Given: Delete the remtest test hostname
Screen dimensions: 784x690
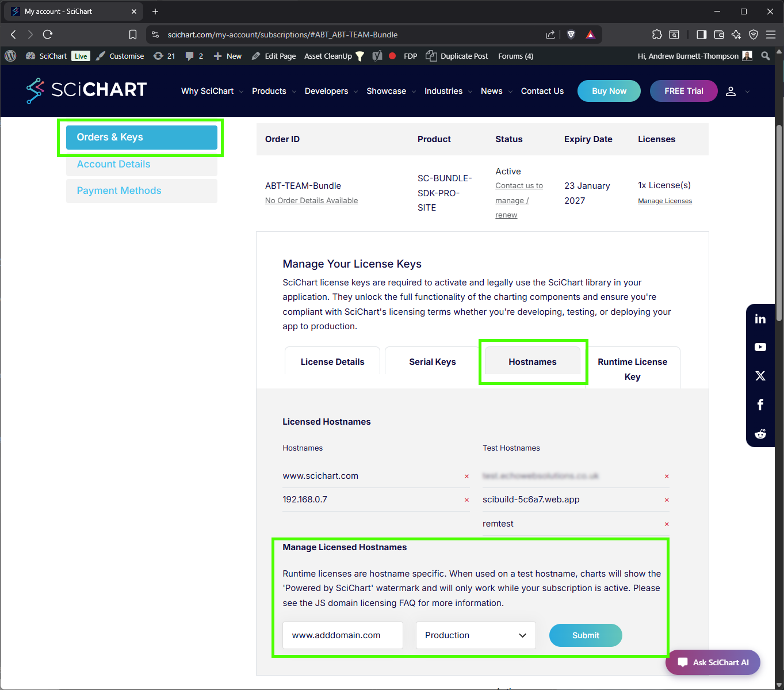Looking at the screenshot, I should [667, 524].
